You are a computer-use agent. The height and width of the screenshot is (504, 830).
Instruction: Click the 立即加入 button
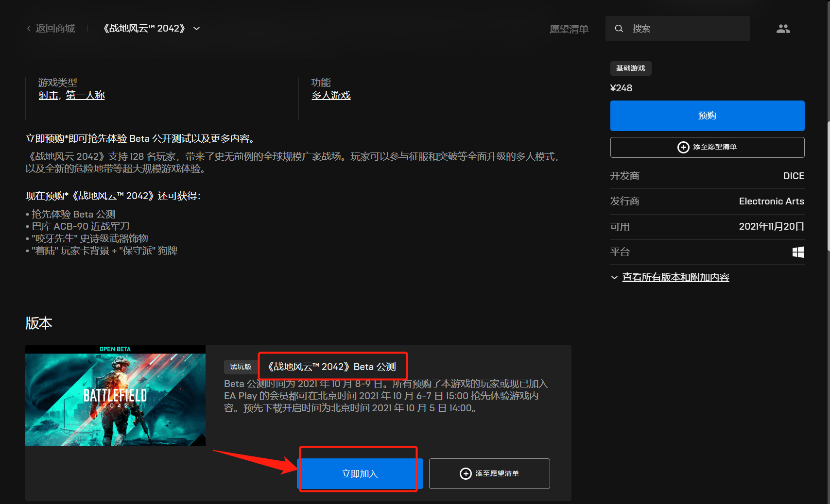(360, 473)
